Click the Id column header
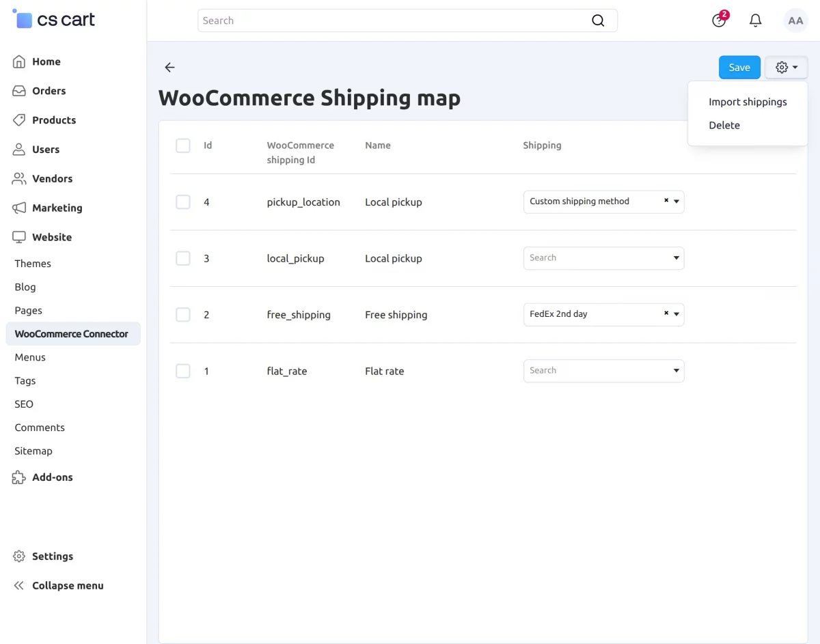The width and height of the screenshot is (820, 644). [x=208, y=145]
